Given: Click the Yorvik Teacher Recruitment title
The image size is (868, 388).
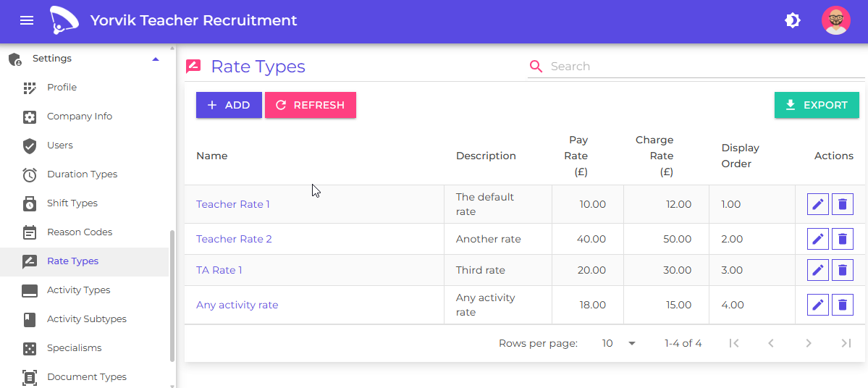Looking at the screenshot, I should coord(194,20).
